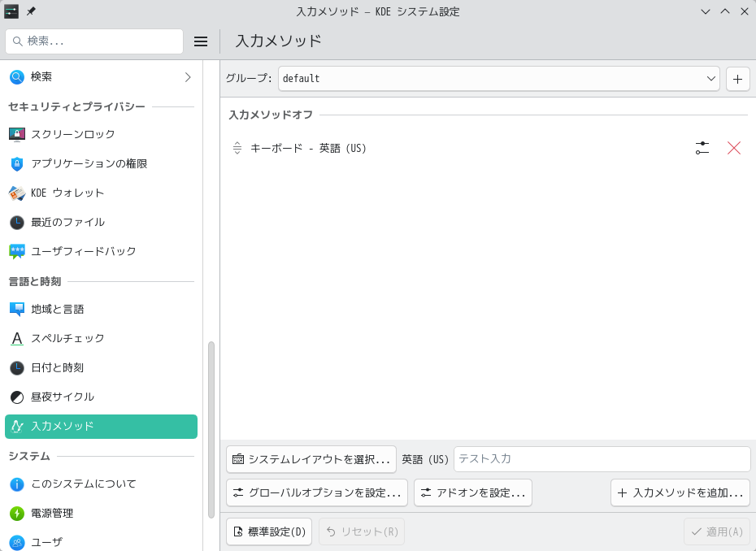Open アプリケーションの権限 settings

(102, 164)
